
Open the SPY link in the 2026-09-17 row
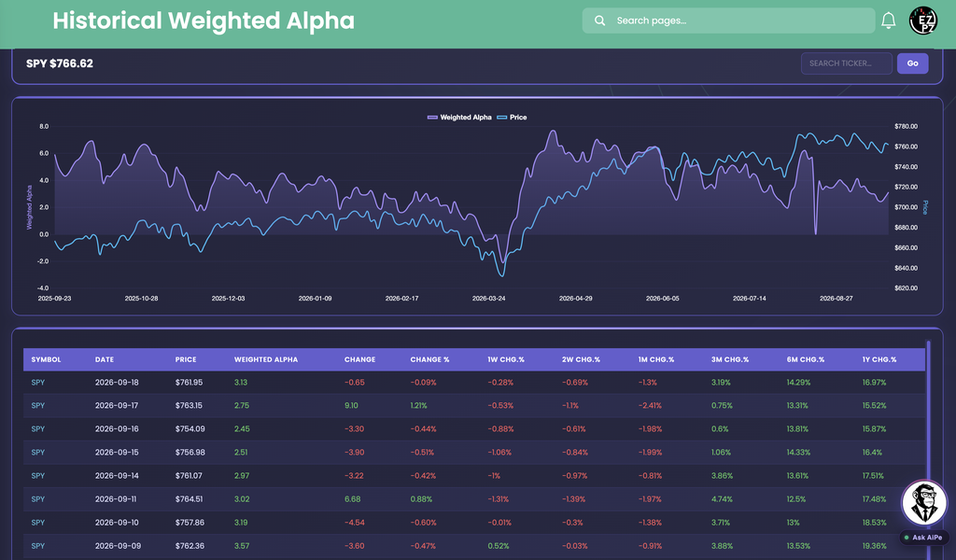(x=37, y=406)
